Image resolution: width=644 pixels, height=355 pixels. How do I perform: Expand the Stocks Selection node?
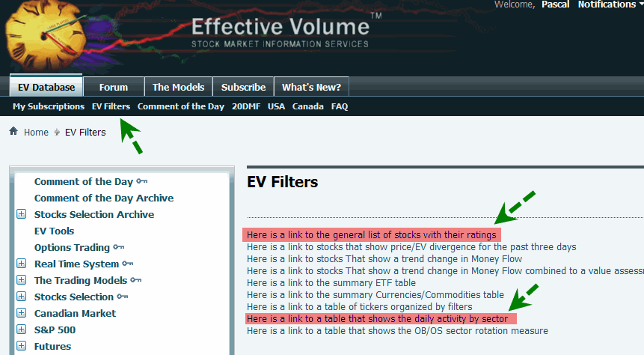(22, 296)
